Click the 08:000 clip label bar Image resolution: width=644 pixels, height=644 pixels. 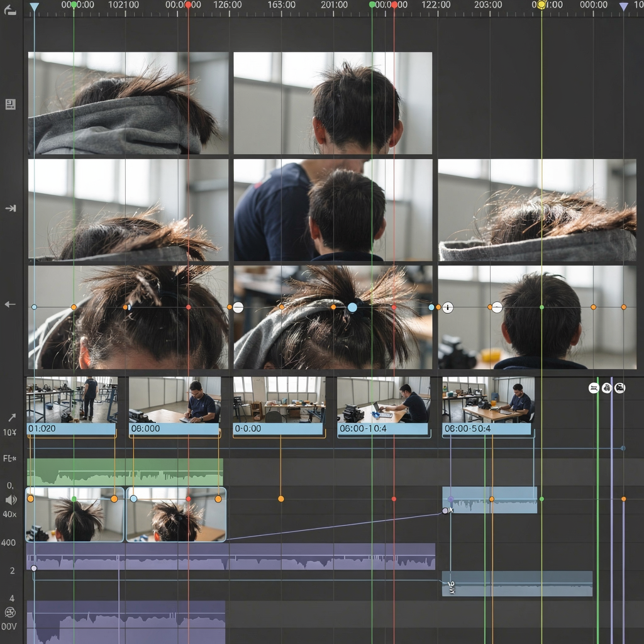click(x=174, y=429)
